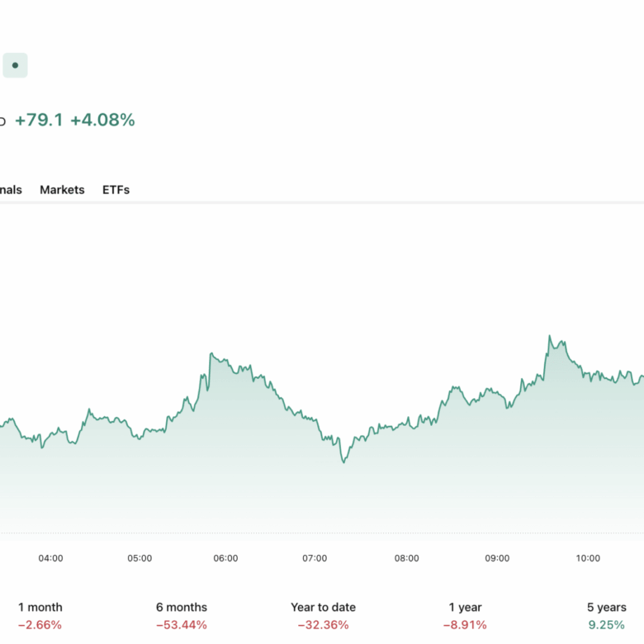Click the 06:00 label on time axis
Screen dimensions: 644x644
click(x=225, y=558)
